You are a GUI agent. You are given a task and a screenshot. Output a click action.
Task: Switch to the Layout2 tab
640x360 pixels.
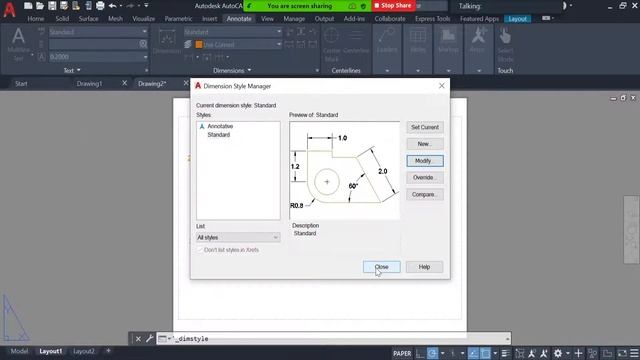click(84, 351)
